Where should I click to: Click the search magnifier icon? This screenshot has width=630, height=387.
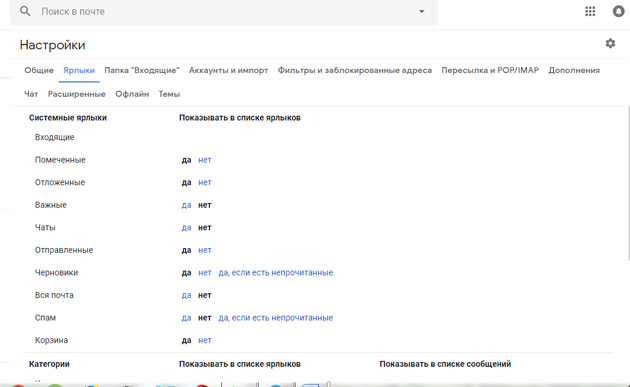coord(25,11)
